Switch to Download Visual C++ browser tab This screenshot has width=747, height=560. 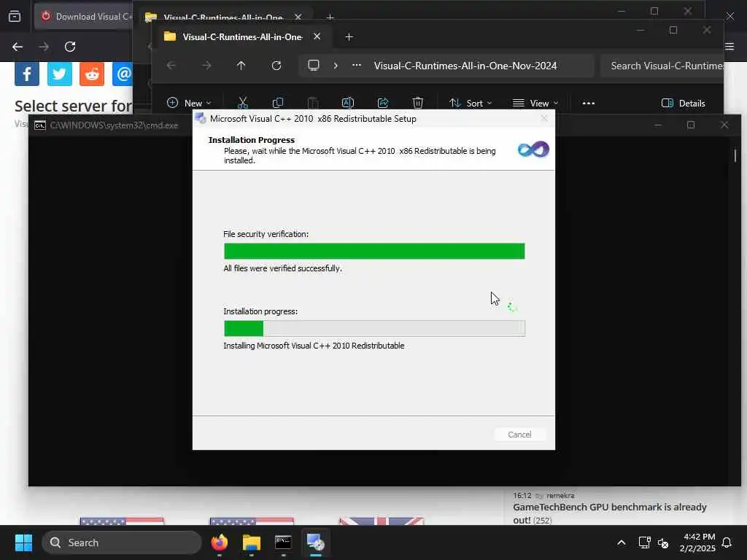tap(85, 16)
